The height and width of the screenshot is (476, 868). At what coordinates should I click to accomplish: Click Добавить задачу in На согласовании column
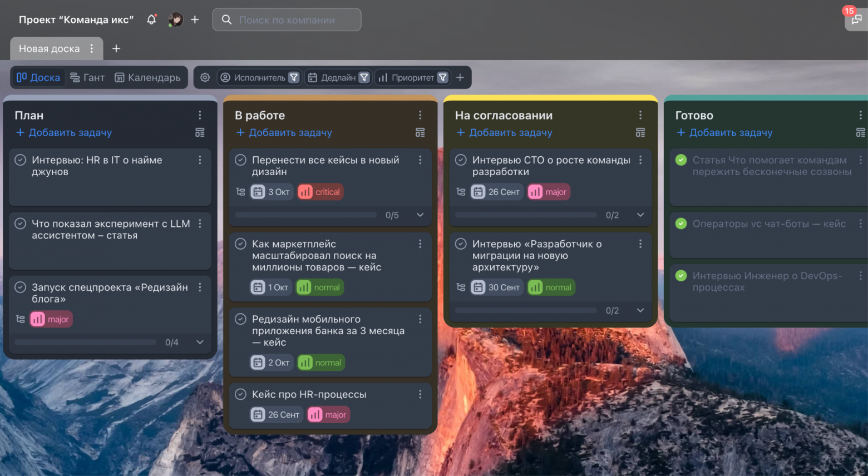pyautogui.click(x=504, y=132)
